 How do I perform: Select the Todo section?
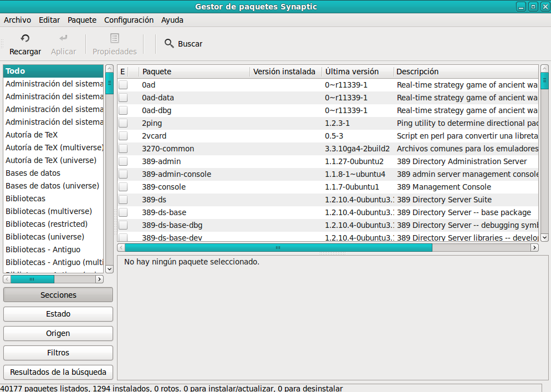click(53, 71)
